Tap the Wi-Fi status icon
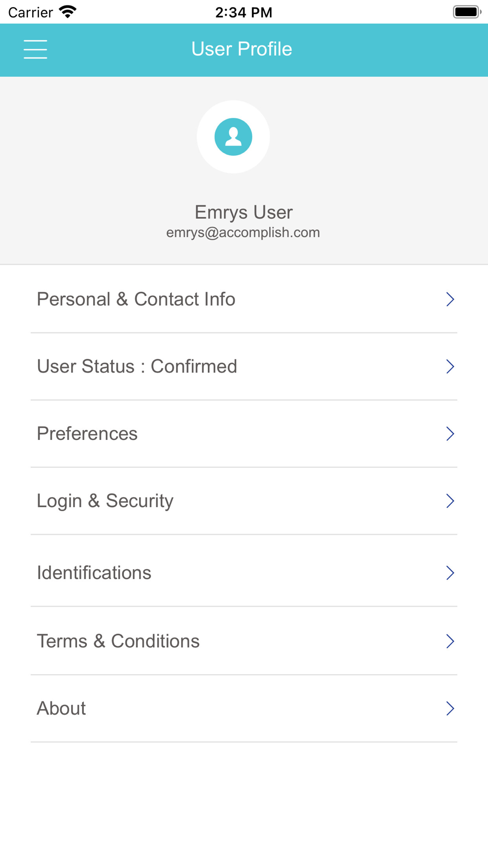The width and height of the screenshot is (488, 868). pyautogui.click(x=68, y=12)
